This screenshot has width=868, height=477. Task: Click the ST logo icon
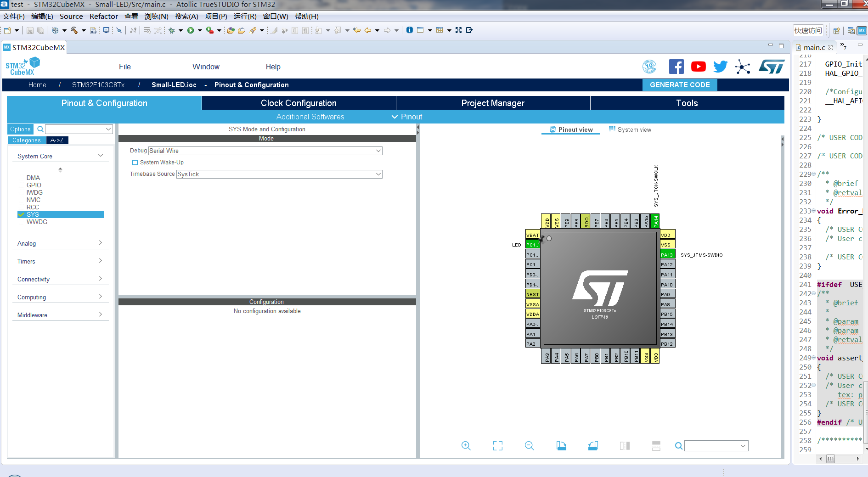pyautogui.click(x=772, y=67)
